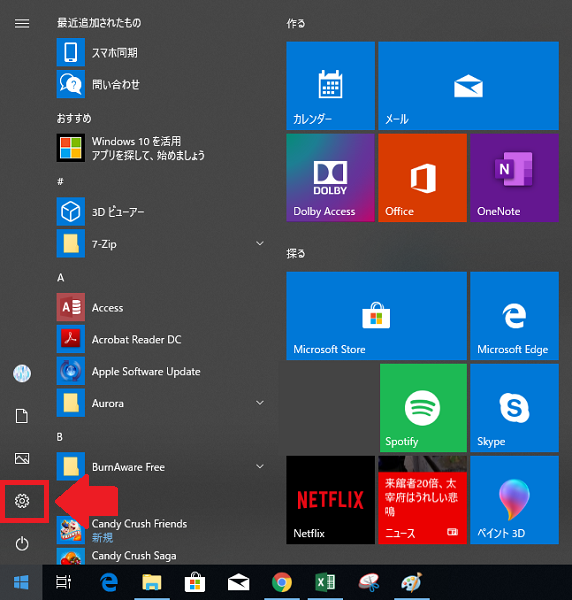
Task: Click the 探る group heading
Action: point(296,253)
